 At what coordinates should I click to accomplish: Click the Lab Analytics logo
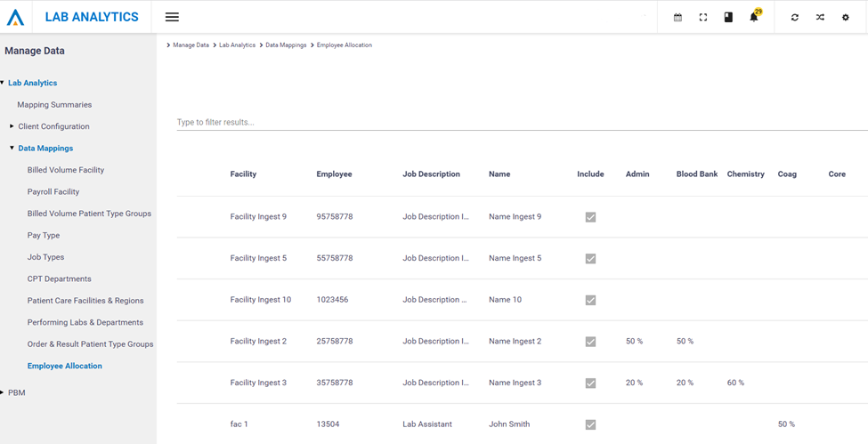coord(16,17)
